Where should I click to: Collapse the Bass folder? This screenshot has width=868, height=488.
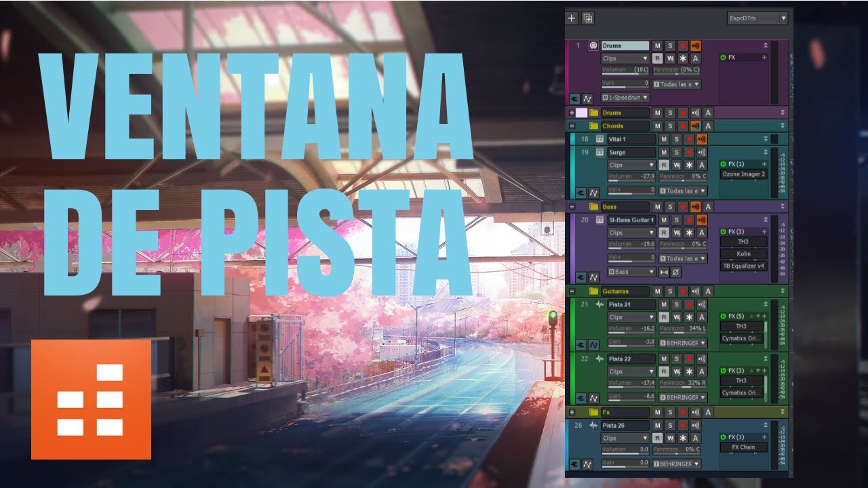pos(572,207)
